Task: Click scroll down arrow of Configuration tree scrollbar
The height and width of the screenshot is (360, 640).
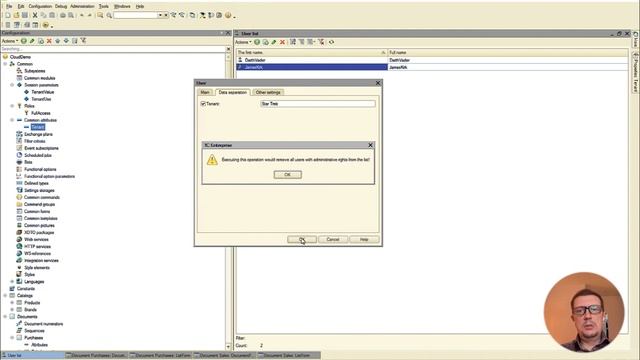Action: tap(228, 347)
